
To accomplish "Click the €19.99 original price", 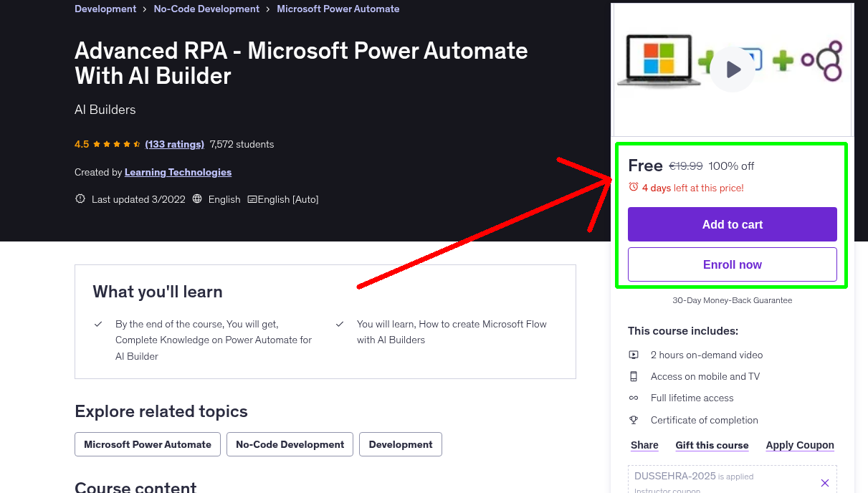I will [x=686, y=166].
